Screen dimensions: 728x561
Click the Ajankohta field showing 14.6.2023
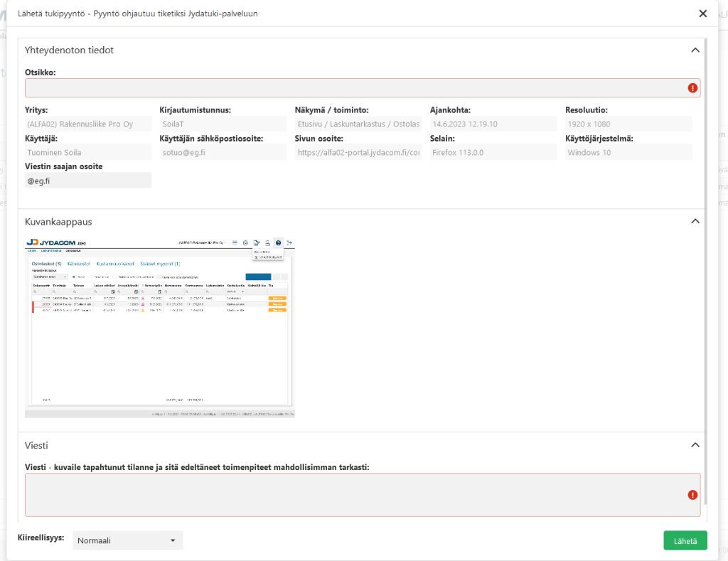coord(493,124)
